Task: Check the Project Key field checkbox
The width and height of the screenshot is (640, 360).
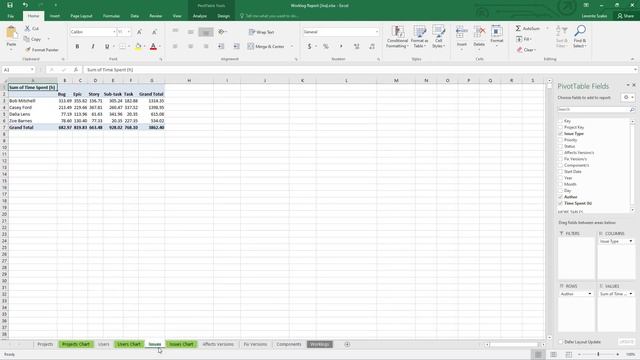Action: 560,127
